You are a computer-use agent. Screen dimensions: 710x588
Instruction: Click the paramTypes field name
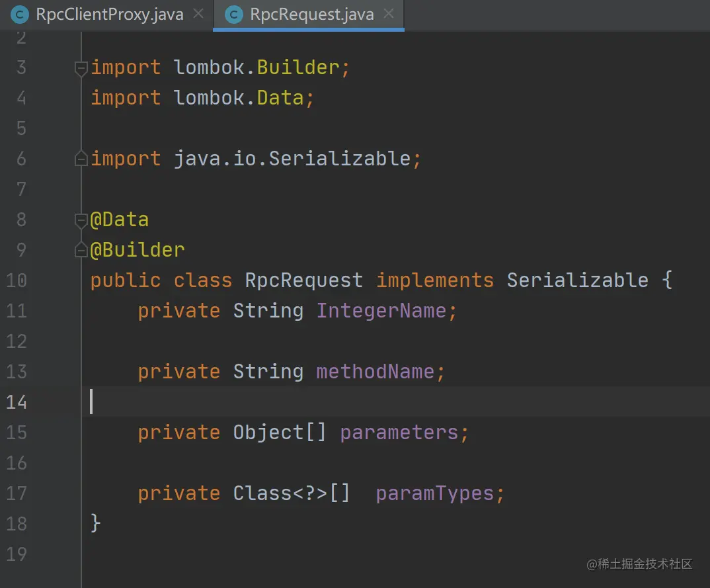pyautogui.click(x=434, y=493)
